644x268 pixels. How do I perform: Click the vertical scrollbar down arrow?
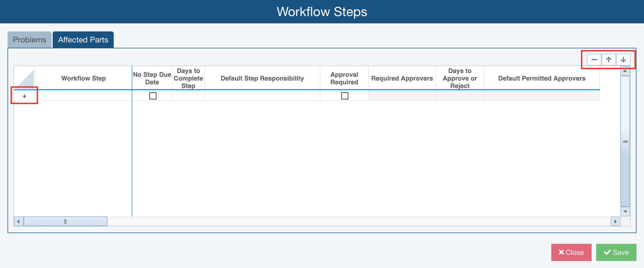pos(625,212)
